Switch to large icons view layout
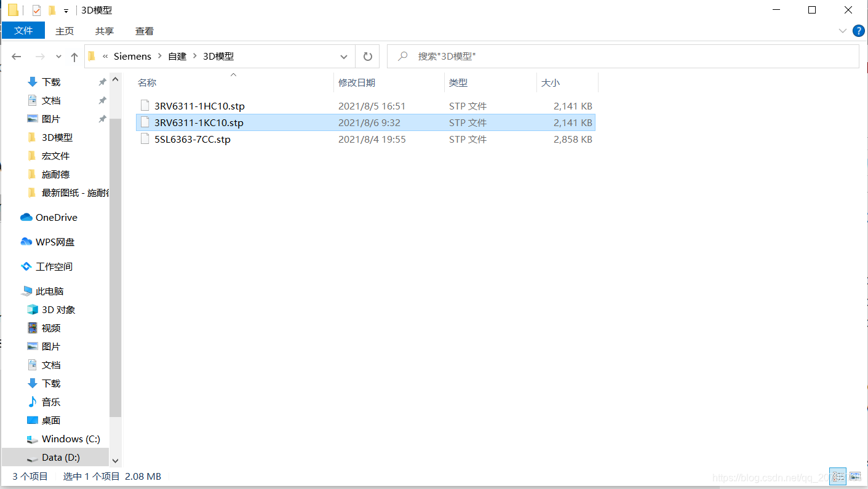This screenshot has height=489, width=868. tap(855, 475)
